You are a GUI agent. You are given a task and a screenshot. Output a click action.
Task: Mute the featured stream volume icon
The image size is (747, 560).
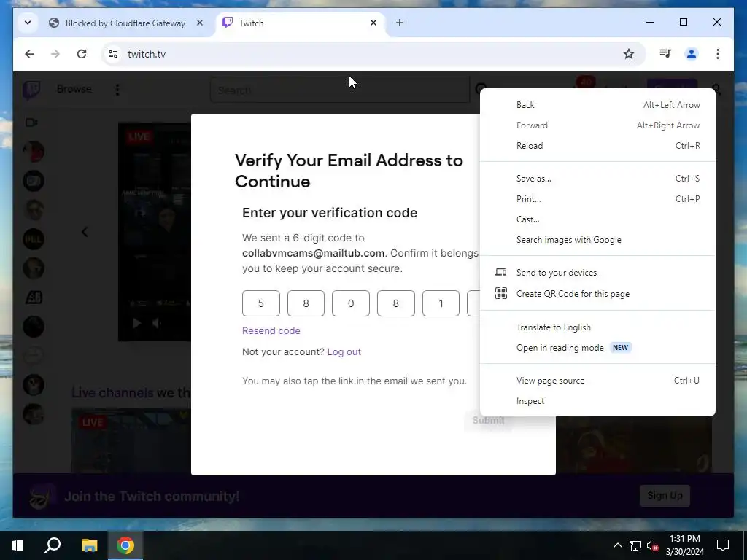tap(157, 323)
